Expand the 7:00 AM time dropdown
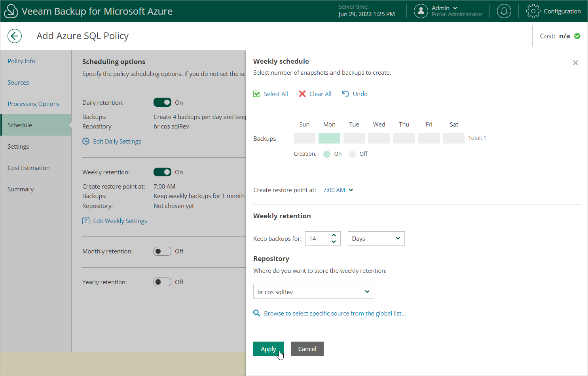This screenshot has height=376, width=588. pos(338,190)
